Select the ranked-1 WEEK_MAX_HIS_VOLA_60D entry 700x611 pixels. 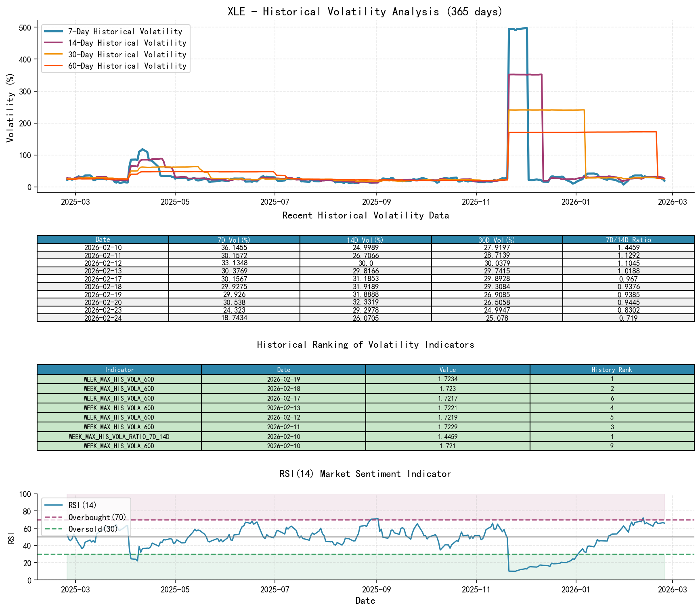point(119,379)
